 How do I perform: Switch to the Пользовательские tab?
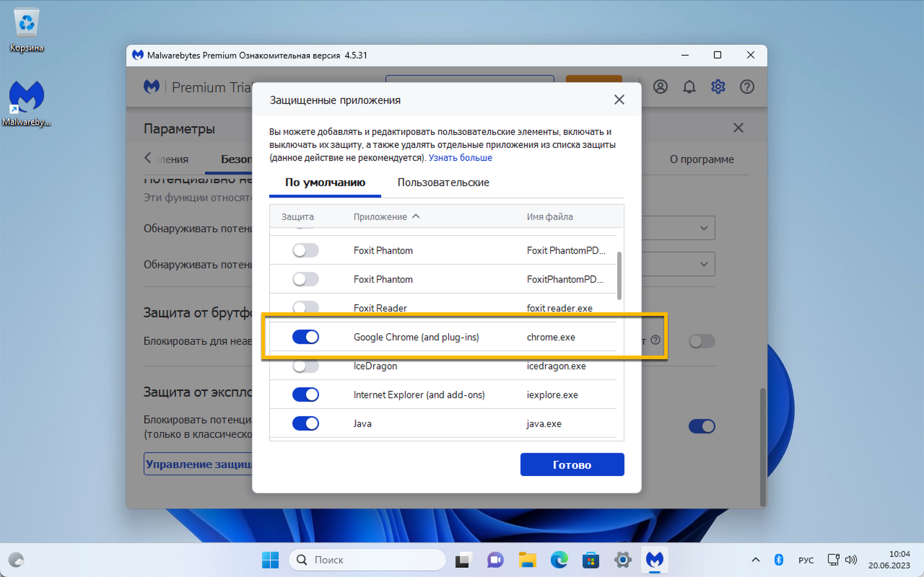444,183
